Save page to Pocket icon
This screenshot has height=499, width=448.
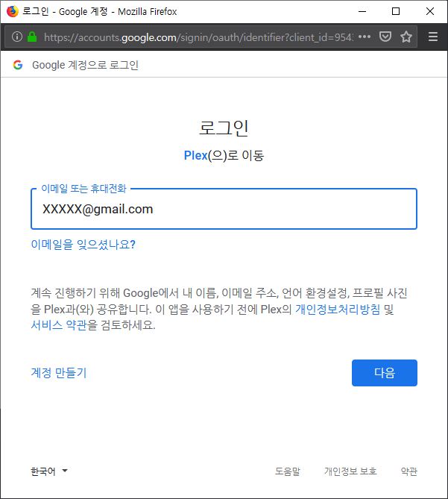385,37
